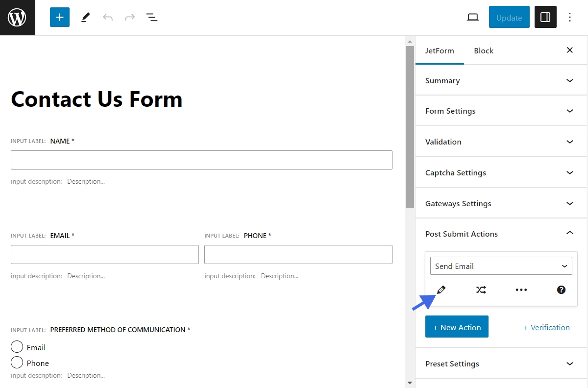Switch to the JetForm tab
This screenshot has height=388, width=588.
(x=440, y=50)
